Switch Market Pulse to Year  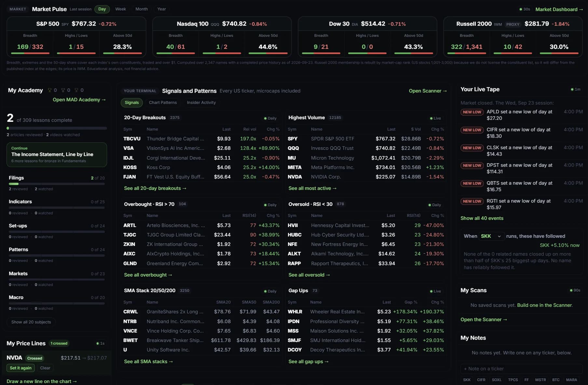(162, 9)
